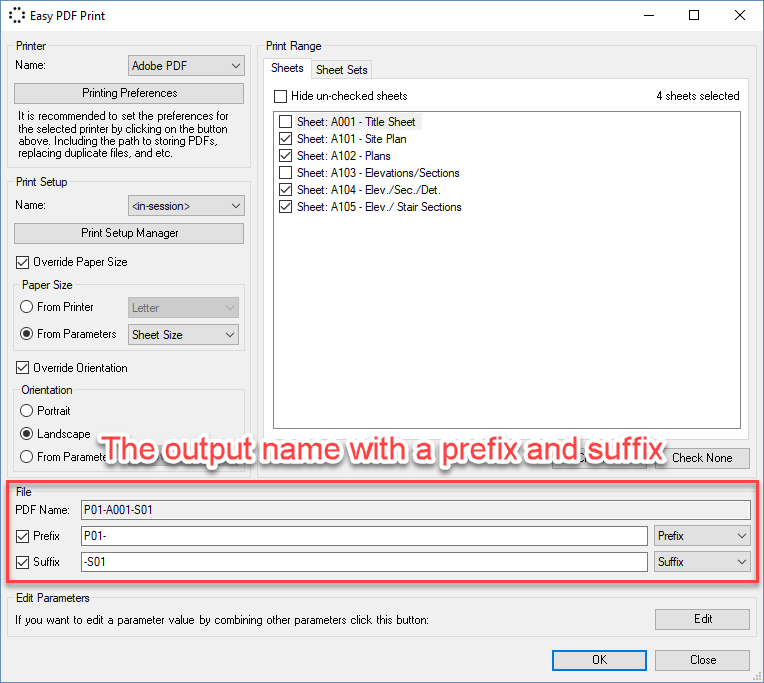Viewport: 764px width, 683px height.
Task: Switch to the Sheet Sets tab
Action: [x=342, y=70]
